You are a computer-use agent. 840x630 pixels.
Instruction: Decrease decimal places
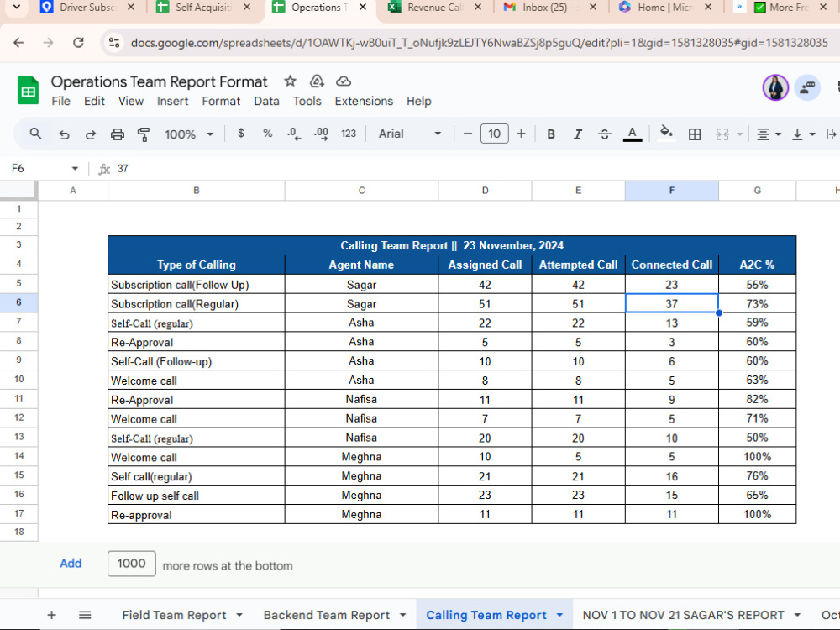294,134
